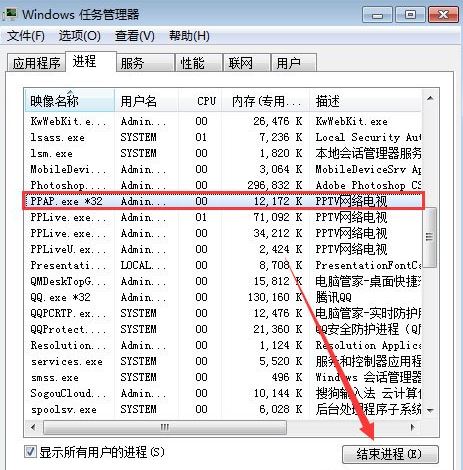Select the PPAP.exe *32 process row

pos(223,201)
